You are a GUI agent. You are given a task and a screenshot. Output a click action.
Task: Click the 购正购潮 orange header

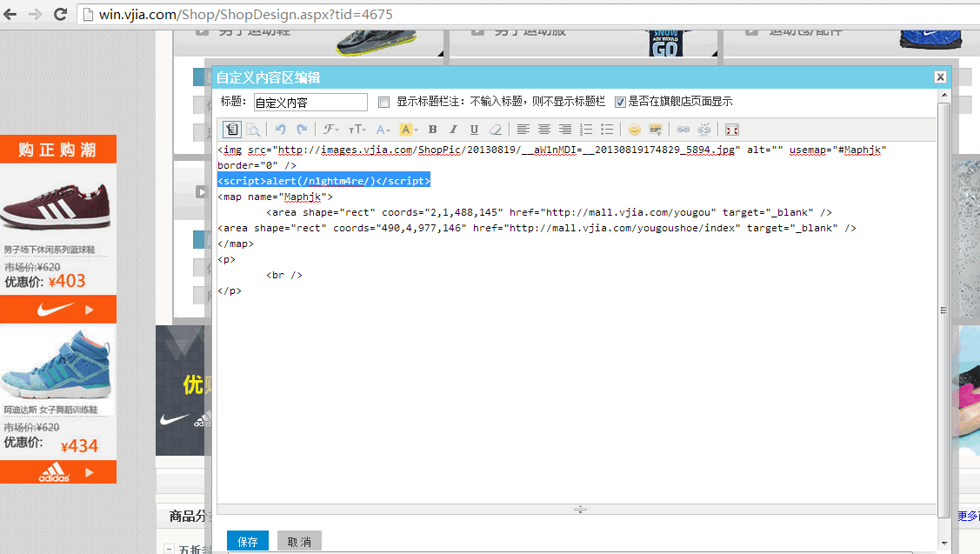pos(58,150)
